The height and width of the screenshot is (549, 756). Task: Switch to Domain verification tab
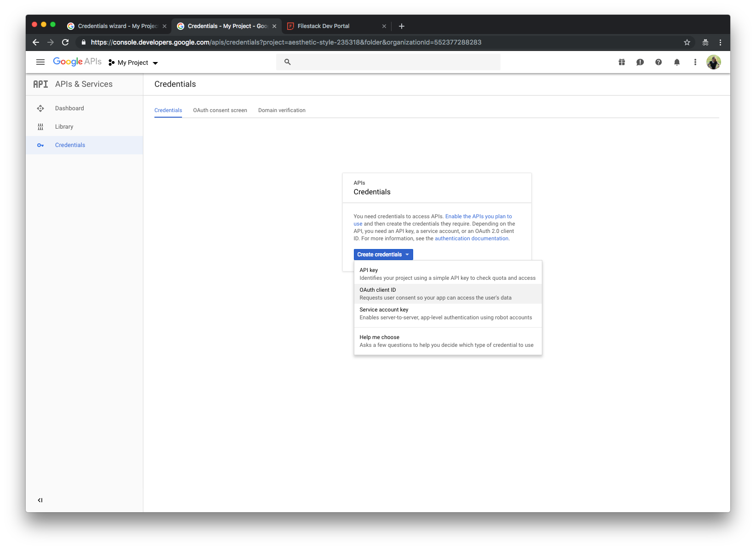pos(282,110)
